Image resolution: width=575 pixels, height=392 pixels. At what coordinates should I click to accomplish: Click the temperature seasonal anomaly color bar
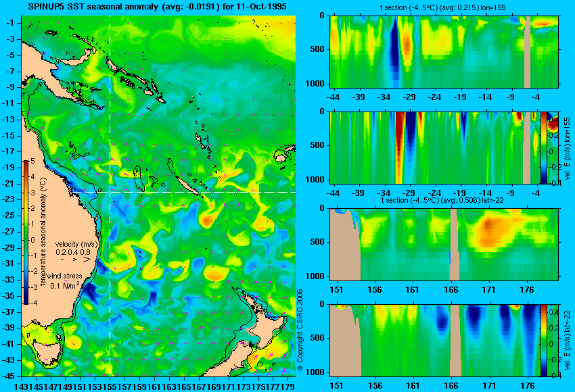click(26, 232)
